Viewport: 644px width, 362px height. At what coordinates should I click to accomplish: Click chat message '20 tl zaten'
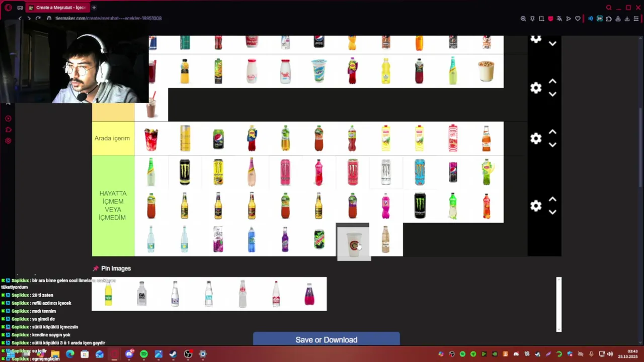[42, 295]
